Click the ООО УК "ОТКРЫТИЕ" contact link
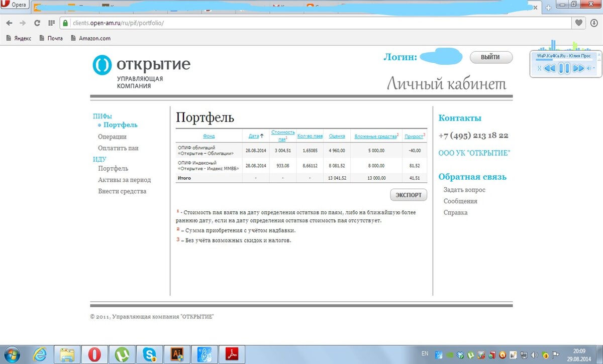 click(474, 153)
